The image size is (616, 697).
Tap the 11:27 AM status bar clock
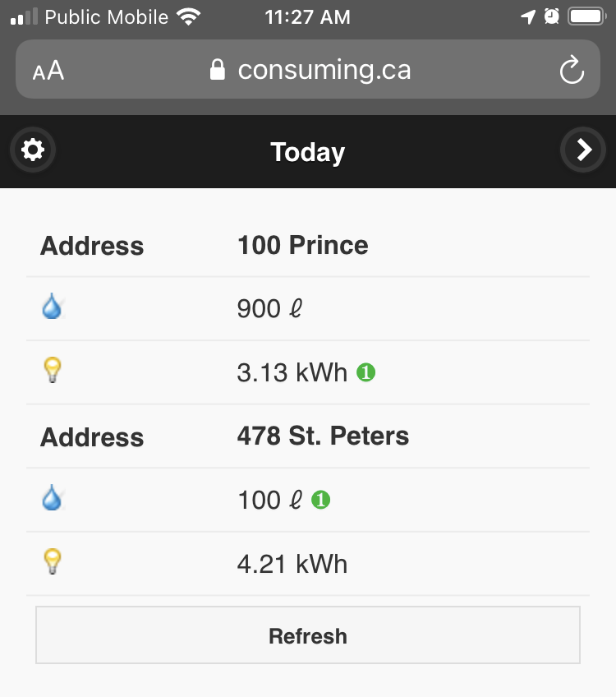point(307,17)
